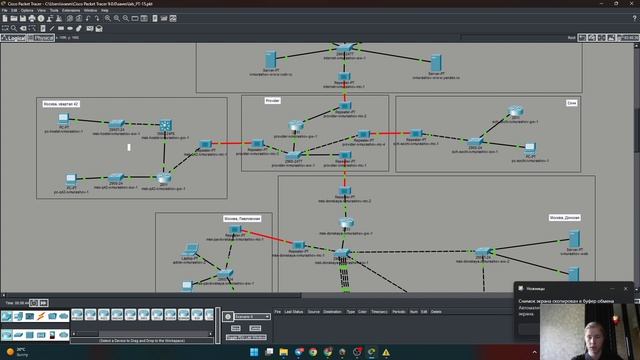
Task: Open the File menu
Action: 4,10
